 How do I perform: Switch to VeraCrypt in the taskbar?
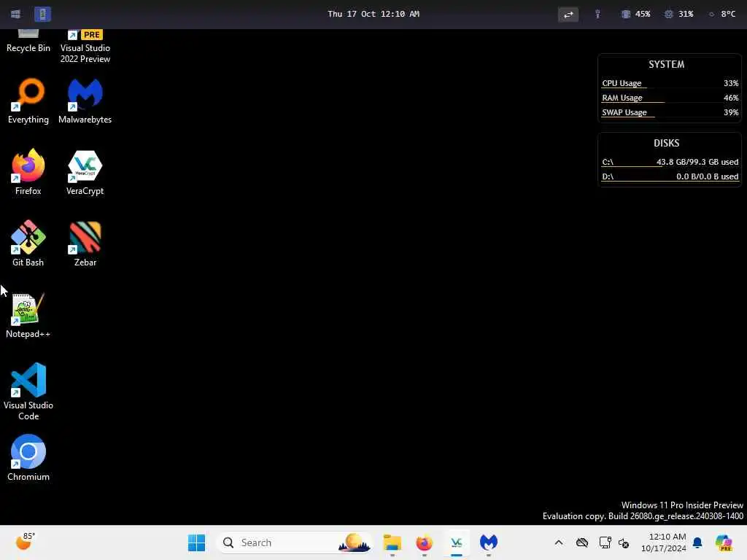pos(457,542)
